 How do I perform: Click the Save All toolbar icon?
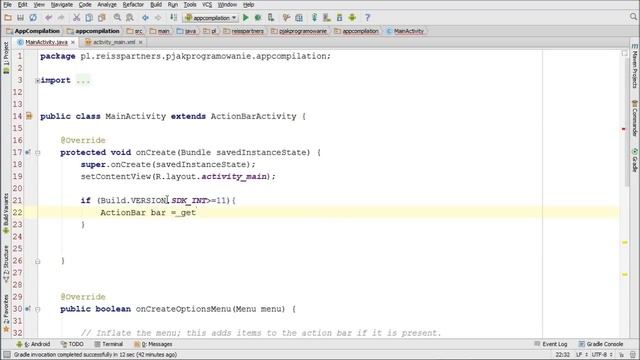click(x=20, y=18)
